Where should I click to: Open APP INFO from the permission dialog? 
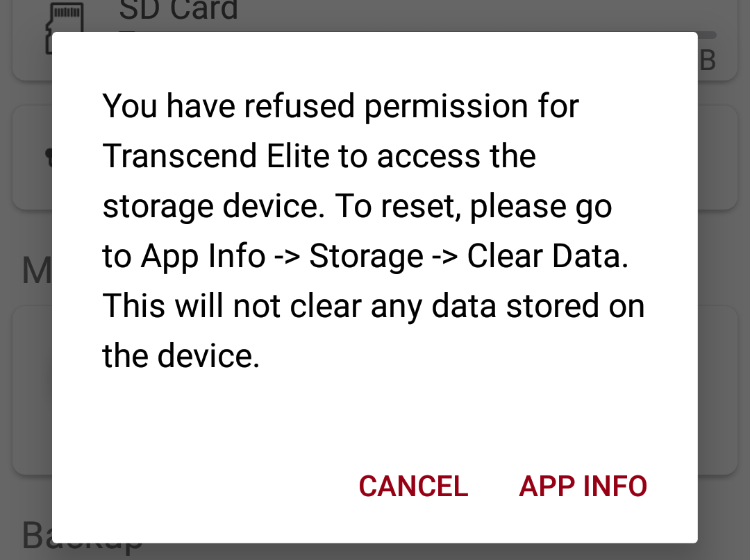pos(583,486)
